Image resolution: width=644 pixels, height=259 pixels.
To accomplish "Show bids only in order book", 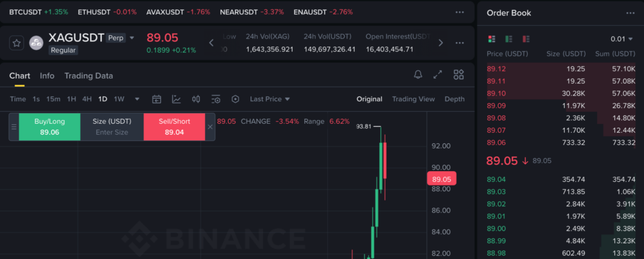I will pos(509,39).
